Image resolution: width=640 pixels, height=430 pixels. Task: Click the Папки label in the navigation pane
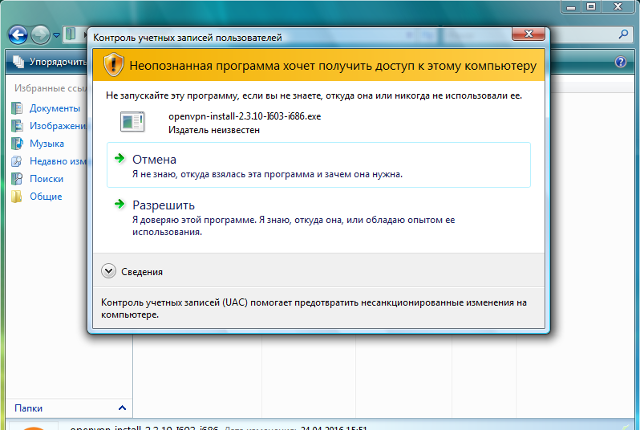click(28, 408)
